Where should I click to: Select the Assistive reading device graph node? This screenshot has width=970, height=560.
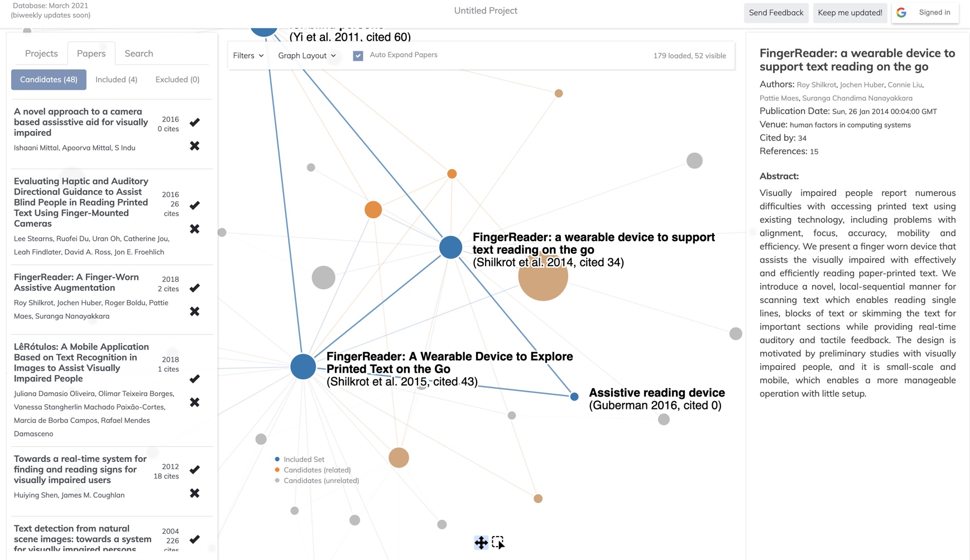click(x=574, y=397)
